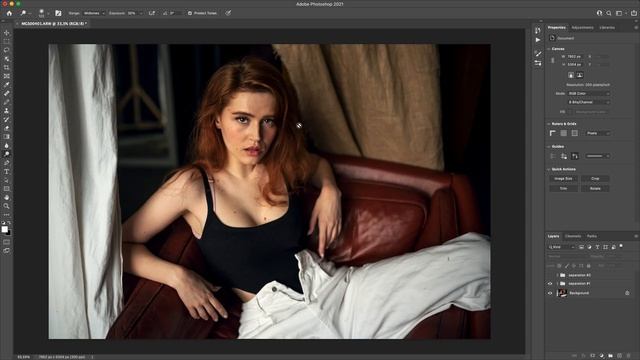640x360 pixels.
Task: Open collapsed Actions panel play icon
Action: click(538, 40)
